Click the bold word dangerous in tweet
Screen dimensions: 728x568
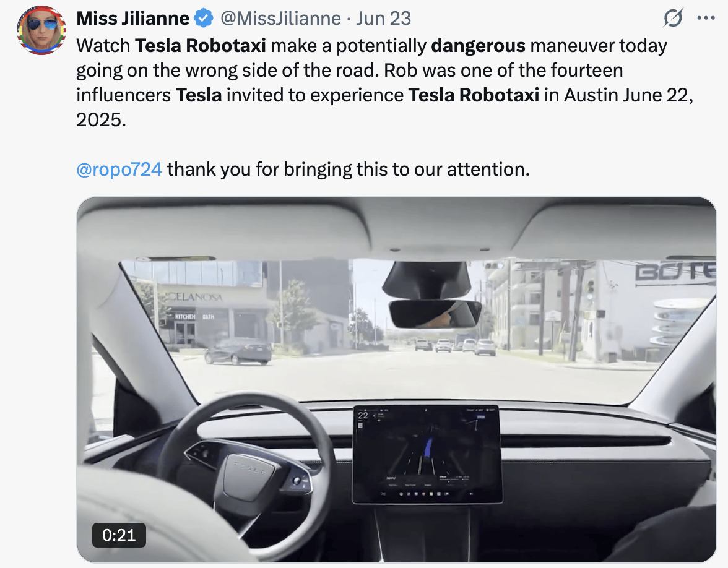point(478,46)
